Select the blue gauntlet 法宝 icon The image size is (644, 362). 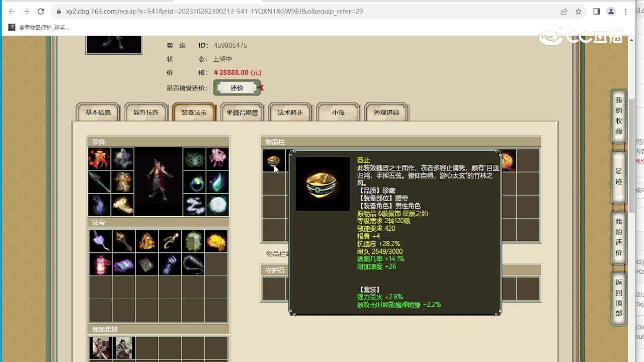170,264
